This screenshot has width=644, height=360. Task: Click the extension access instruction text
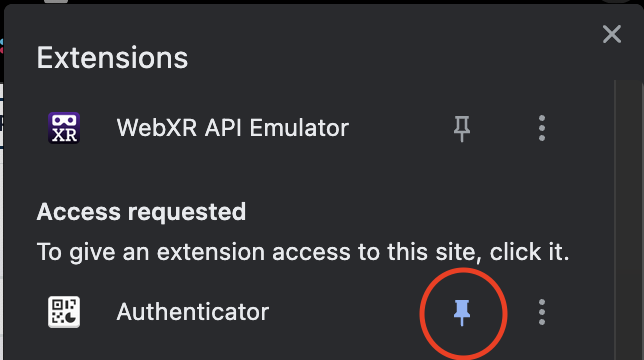tap(303, 252)
